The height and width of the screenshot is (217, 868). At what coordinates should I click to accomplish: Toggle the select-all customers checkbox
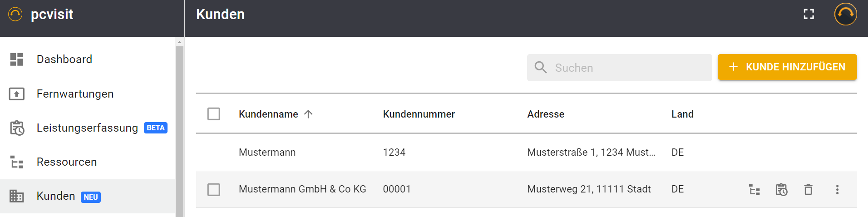click(214, 114)
